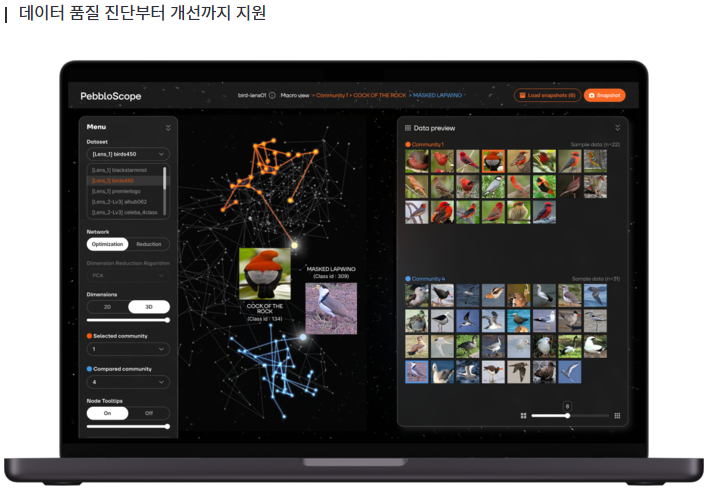
Task: Select [Lens_1] blackstarmnist from dataset list
Action: pyautogui.click(x=119, y=171)
